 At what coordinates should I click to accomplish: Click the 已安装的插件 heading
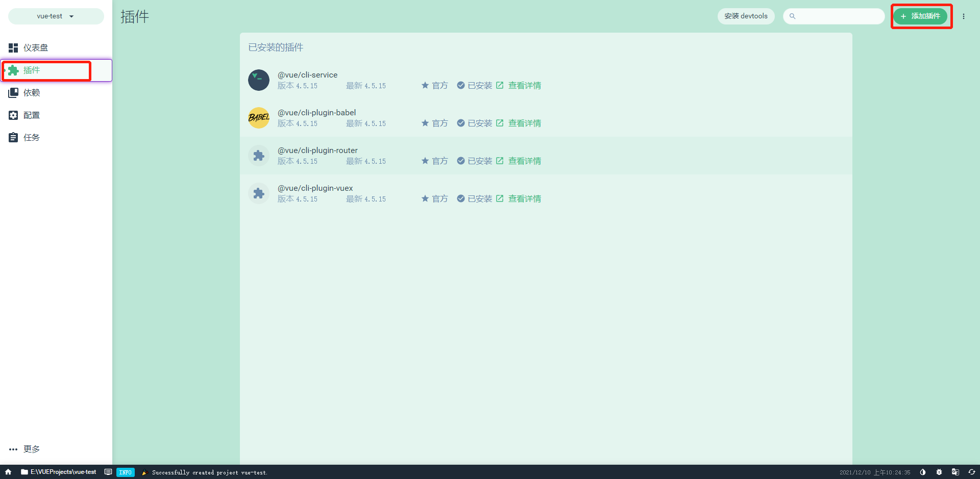point(276,47)
